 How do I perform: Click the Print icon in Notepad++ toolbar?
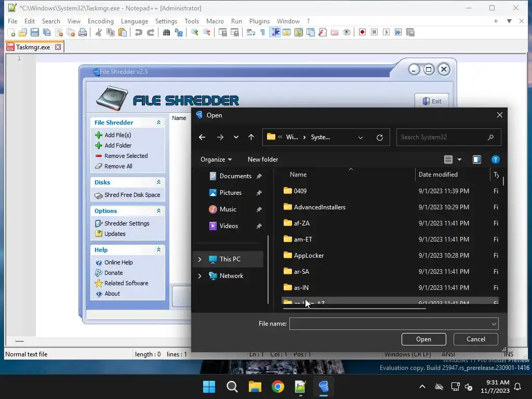[83, 32]
